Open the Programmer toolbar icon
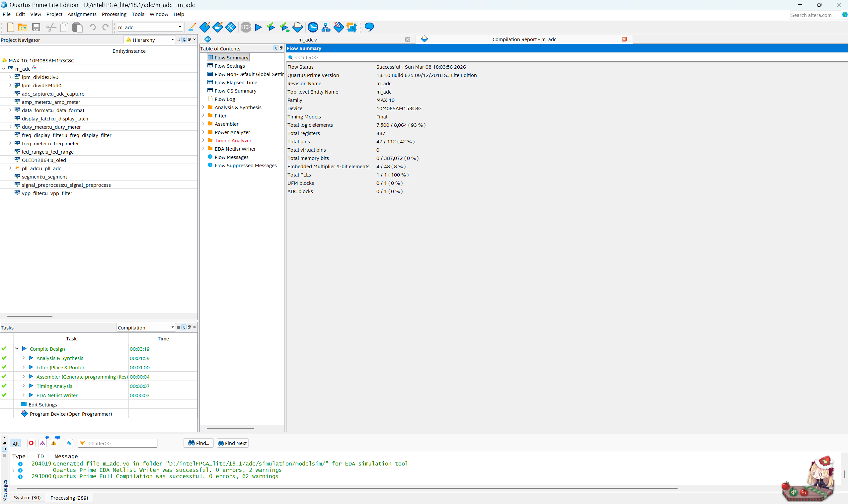This screenshot has height=504, width=848. pyautogui.click(x=339, y=27)
